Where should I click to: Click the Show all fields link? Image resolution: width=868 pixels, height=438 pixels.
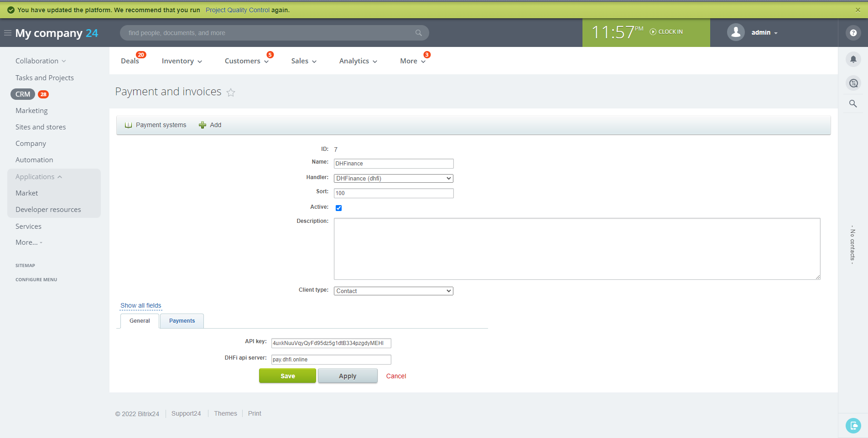tap(141, 305)
